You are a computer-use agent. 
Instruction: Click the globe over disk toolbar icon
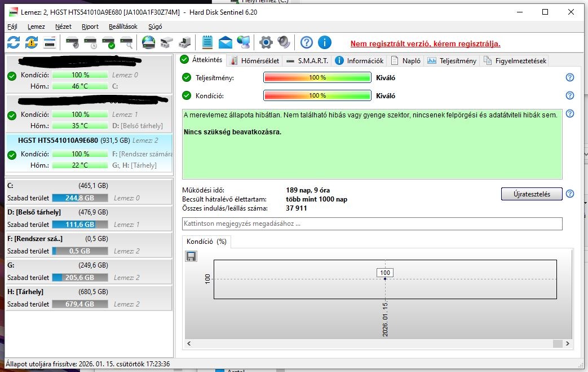coord(148,42)
